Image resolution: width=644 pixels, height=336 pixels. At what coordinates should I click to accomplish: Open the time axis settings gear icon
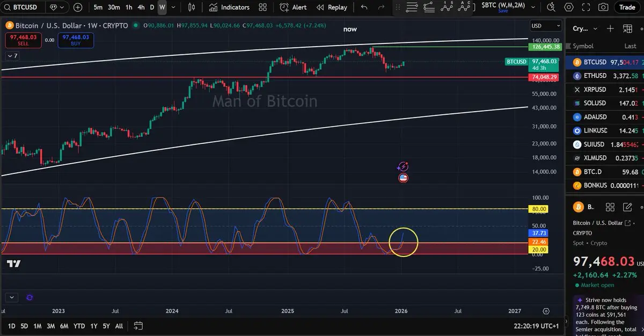click(546, 311)
